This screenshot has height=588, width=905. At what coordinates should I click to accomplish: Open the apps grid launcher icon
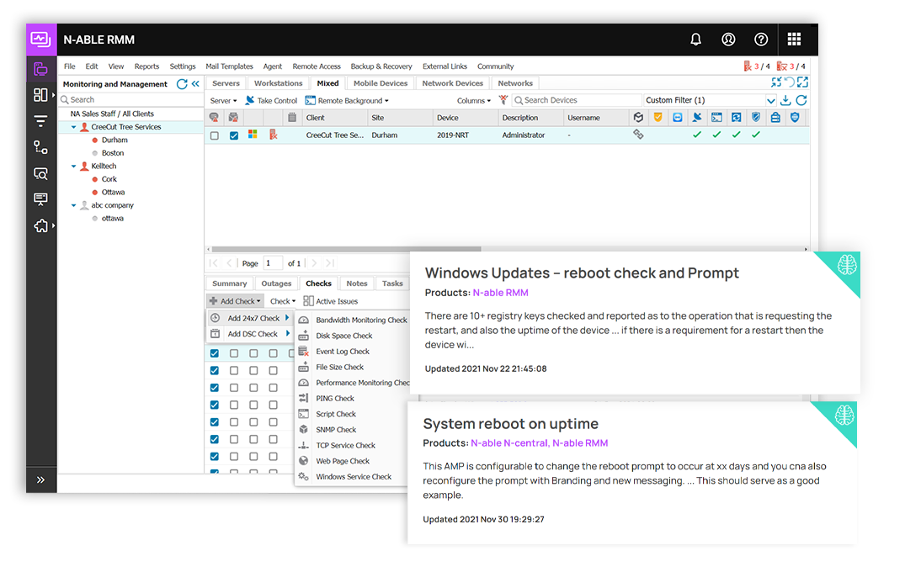point(794,40)
